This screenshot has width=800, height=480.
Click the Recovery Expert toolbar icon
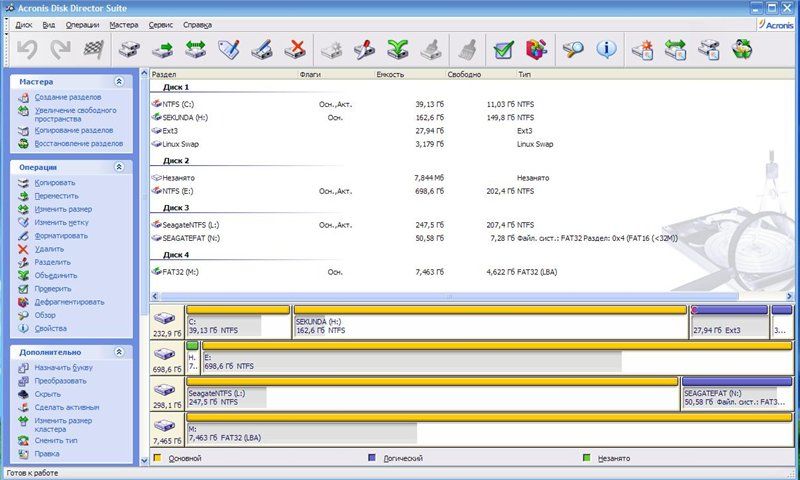point(742,49)
